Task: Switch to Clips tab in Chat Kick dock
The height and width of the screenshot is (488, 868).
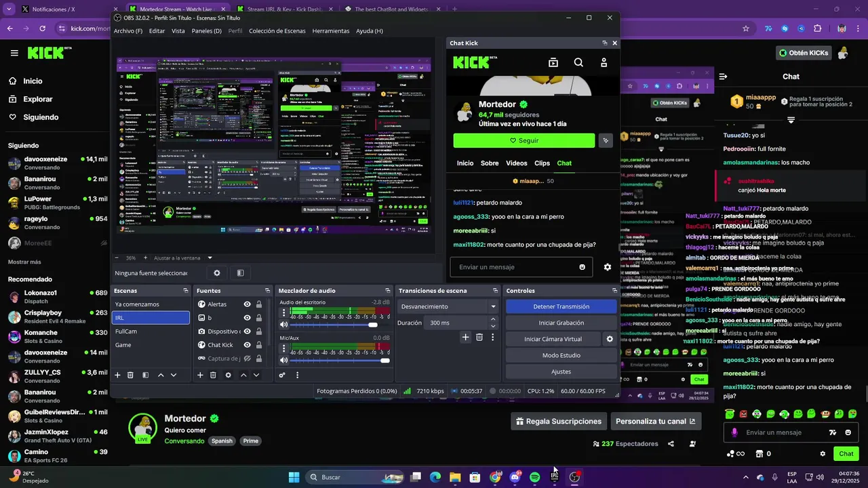Action: point(542,163)
